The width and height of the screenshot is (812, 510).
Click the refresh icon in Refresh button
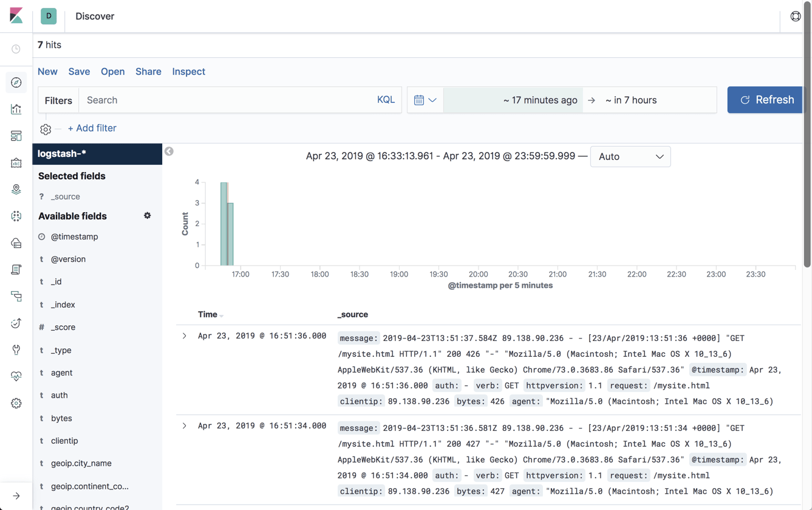[745, 100]
